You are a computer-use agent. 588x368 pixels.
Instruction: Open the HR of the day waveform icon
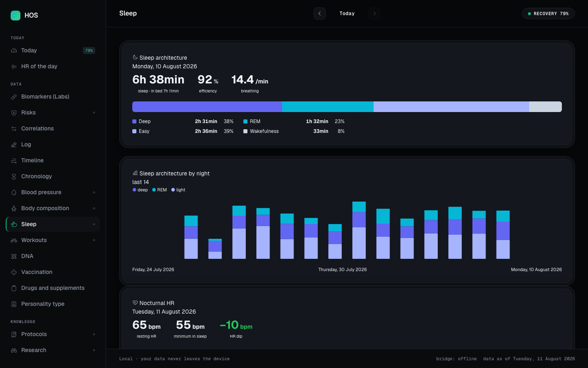click(x=14, y=67)
